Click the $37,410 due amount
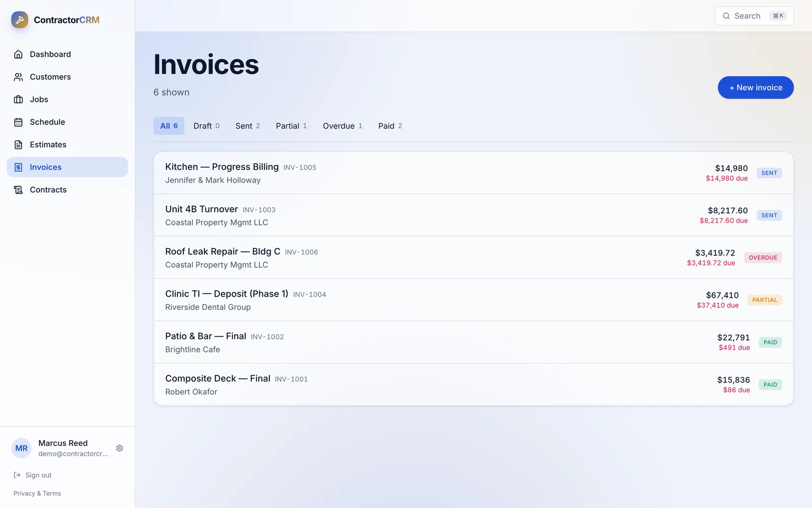 718,305
